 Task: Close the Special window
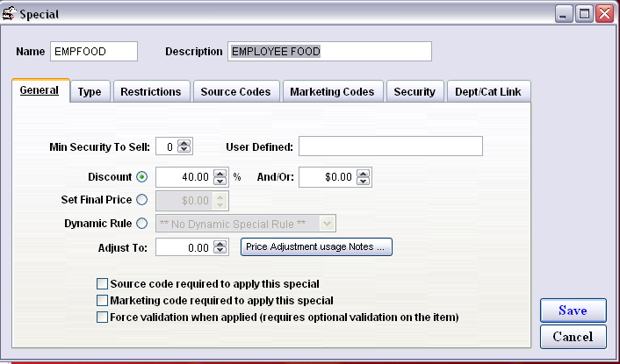point(605,14)
